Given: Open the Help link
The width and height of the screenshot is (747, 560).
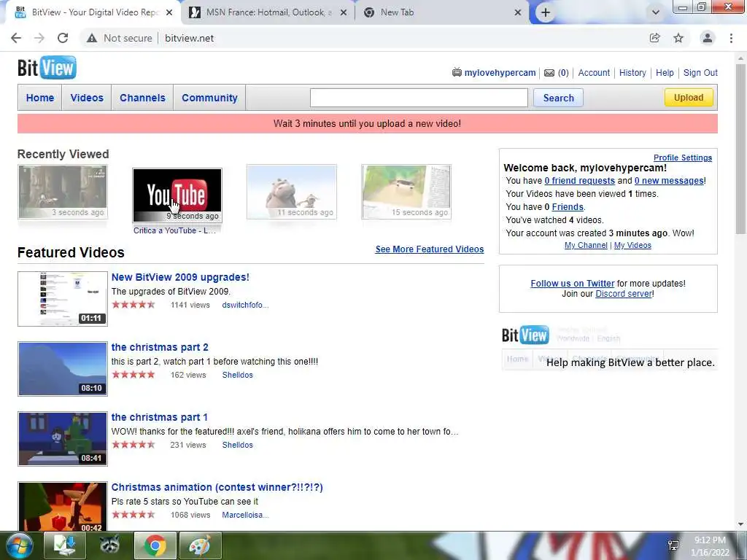Looking at the screenshot, I should pos(665,73).
